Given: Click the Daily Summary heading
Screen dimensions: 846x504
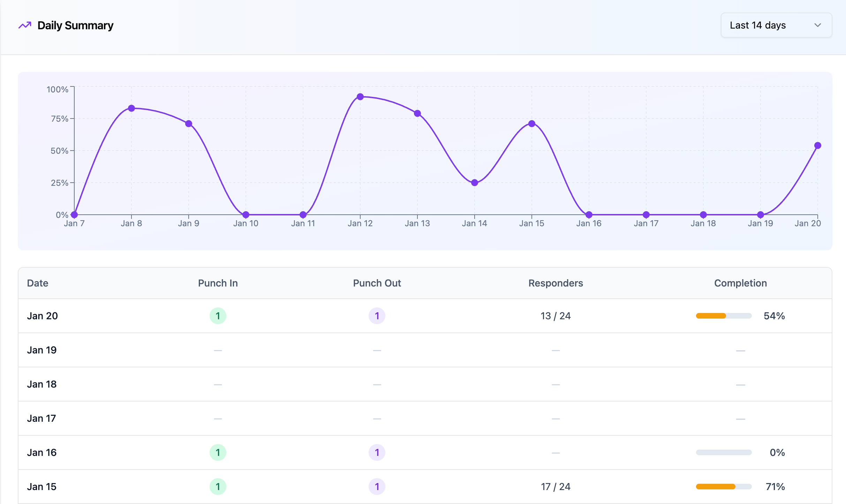Looking at the screenshot, I should coord(75,25).
